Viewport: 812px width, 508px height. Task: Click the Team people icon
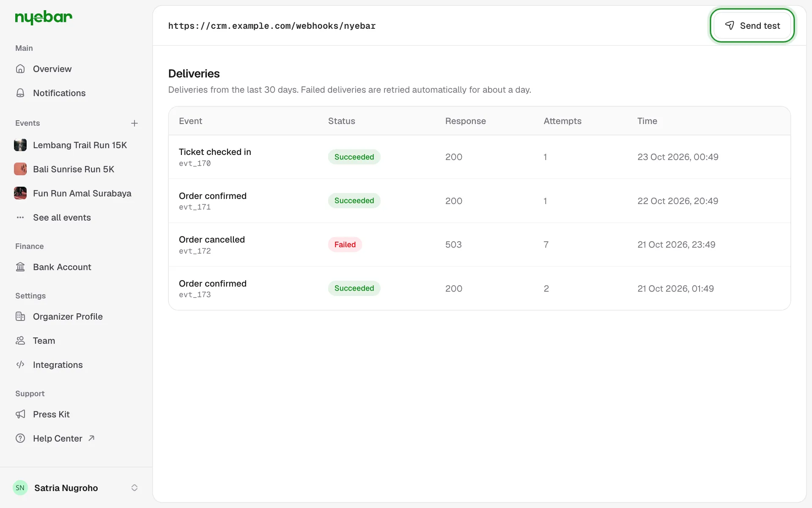coord(20,341)
